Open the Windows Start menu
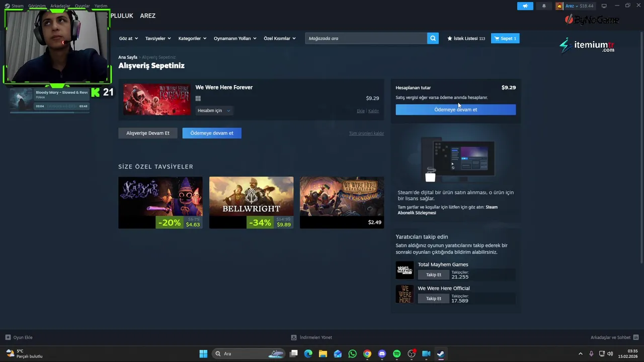644x362 pixels. tap(203, 353)
